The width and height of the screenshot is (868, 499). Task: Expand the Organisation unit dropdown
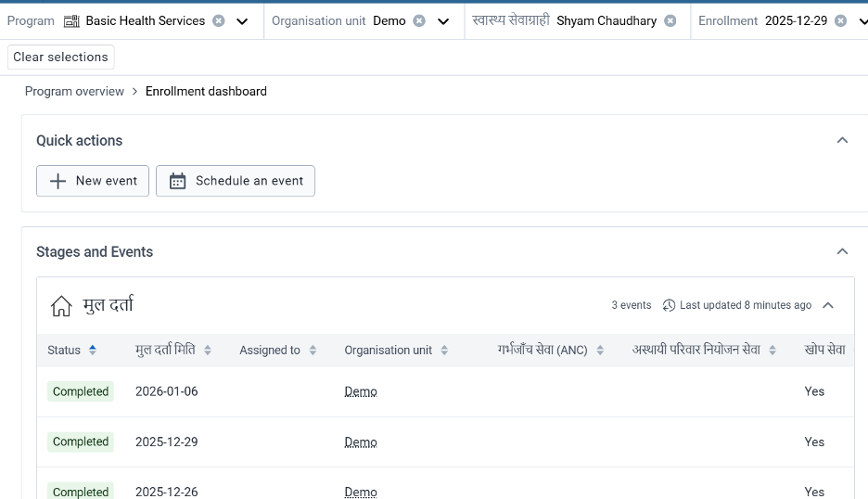tap(443, 21)
